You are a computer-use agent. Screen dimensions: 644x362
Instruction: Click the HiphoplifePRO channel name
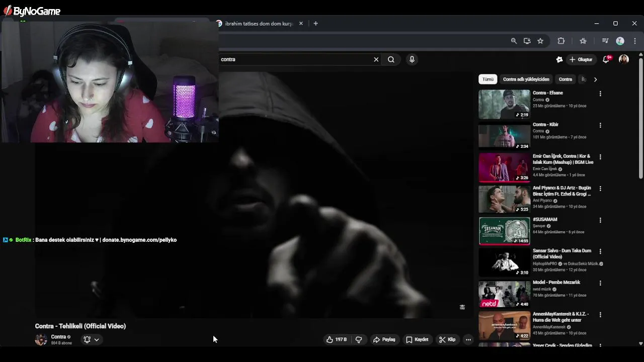click(x=545, y=263)
